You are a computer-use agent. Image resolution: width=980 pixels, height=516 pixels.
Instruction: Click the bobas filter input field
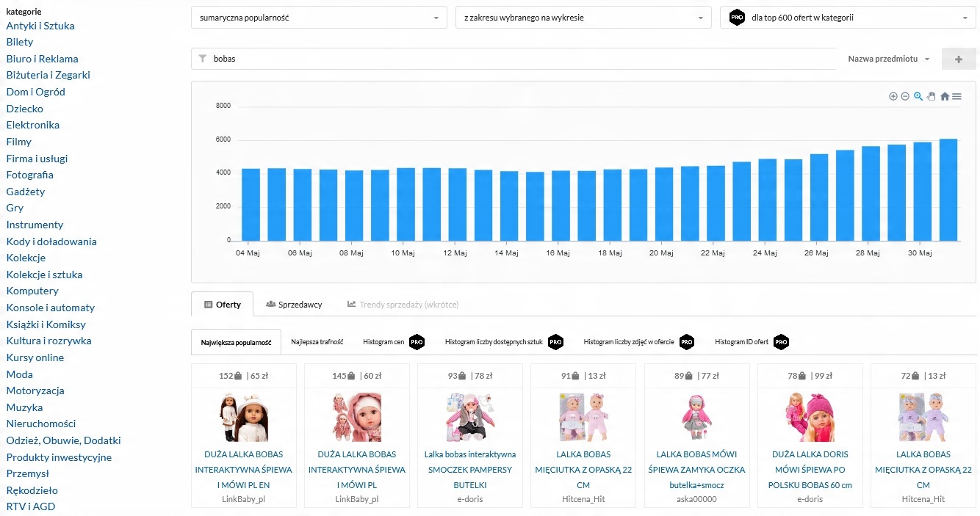point(514,59)
